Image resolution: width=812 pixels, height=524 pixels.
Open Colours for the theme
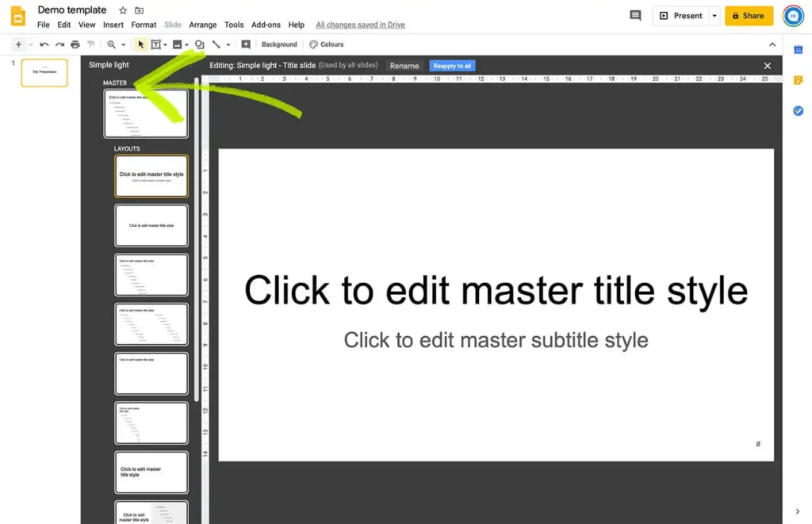(326, 44)
